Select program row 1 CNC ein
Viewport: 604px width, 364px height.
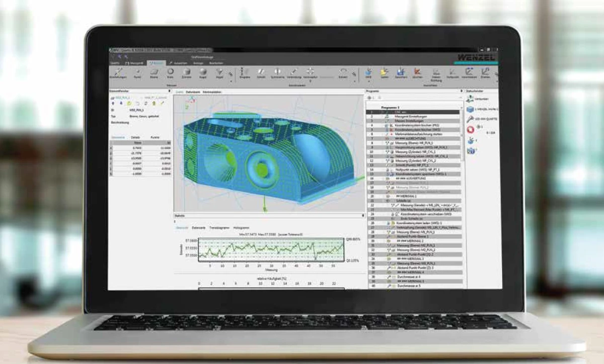[413, 112]
